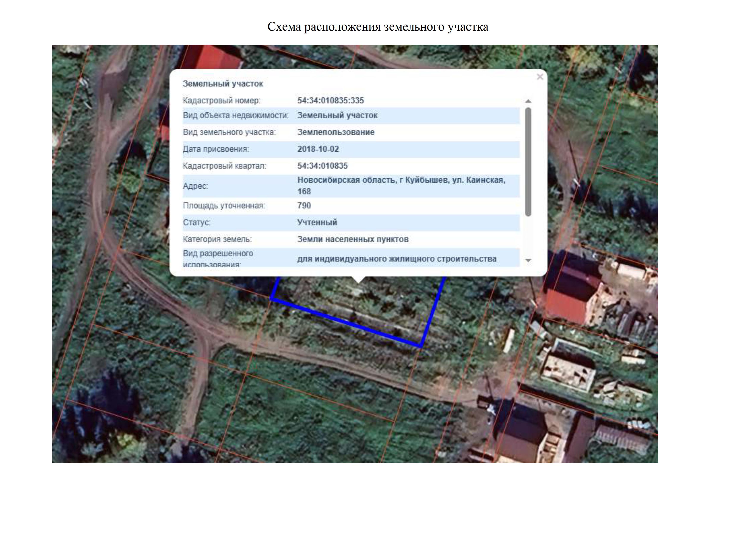The height and width of the screenshot is (535, 756).
Task: Click the Дата присвоения value 2018-10-02
Action: 318,149
